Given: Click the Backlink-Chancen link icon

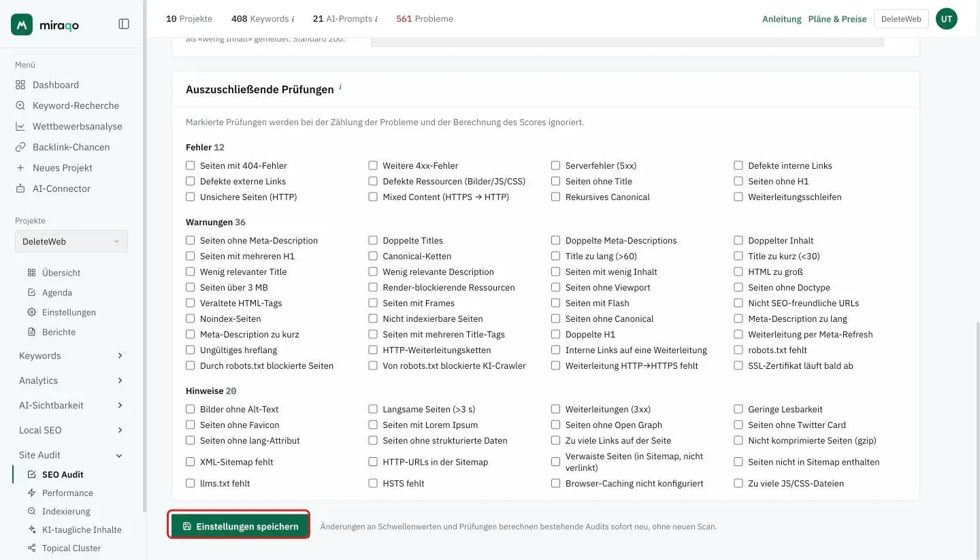Looking at the screenshot, I should 20,147.
